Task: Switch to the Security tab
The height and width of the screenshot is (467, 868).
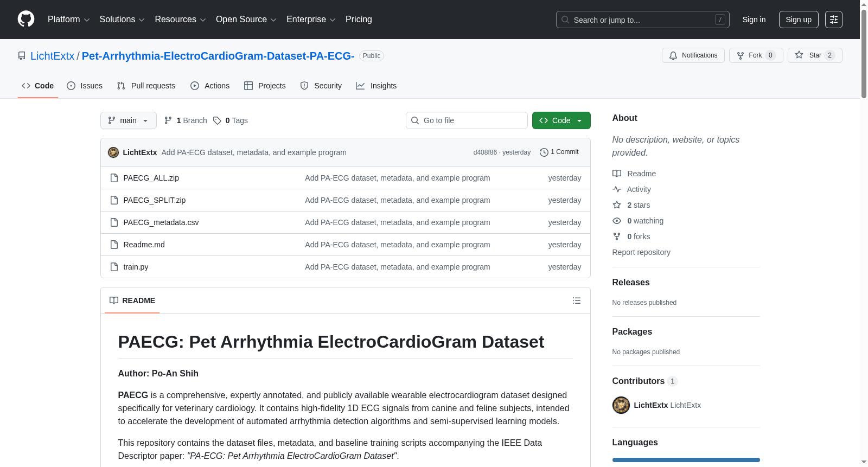Action: tap(321, 86)
